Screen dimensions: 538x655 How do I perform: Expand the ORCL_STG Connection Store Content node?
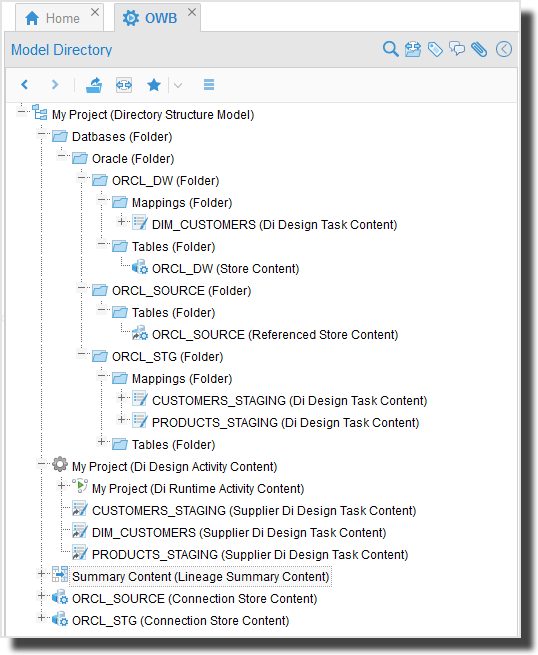click(x=41, y=617)
